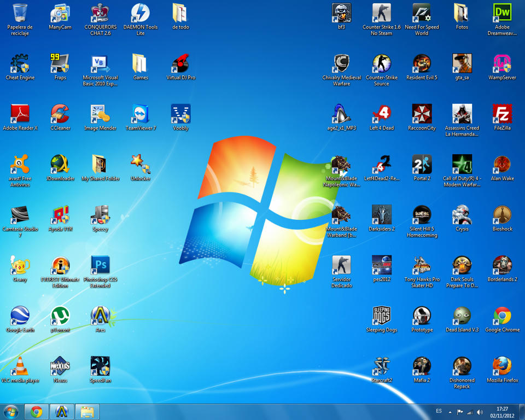
Task: Select Assassins Creed La Hermandad shortcut
Action: click(462, 114)
